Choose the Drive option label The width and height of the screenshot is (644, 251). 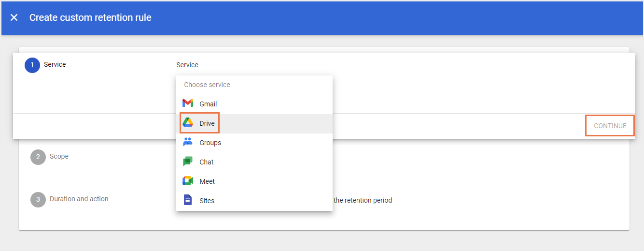[207, 123]
